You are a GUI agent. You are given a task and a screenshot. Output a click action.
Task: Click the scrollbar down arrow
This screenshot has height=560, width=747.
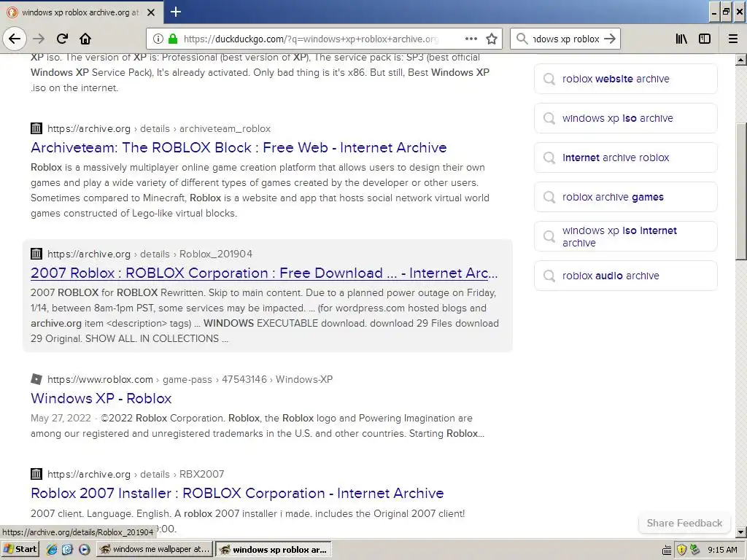tap(741, 532)
